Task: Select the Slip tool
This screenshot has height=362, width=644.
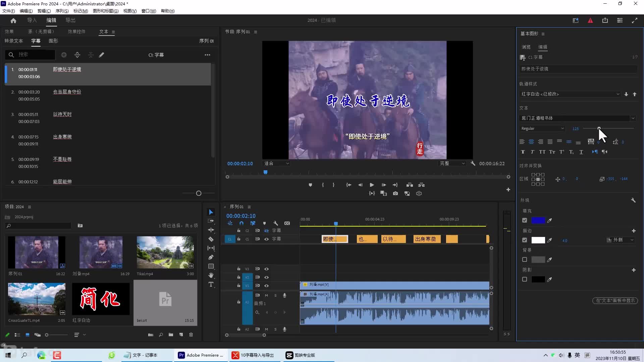Action: pyautogui.click(x=211, y=248)
